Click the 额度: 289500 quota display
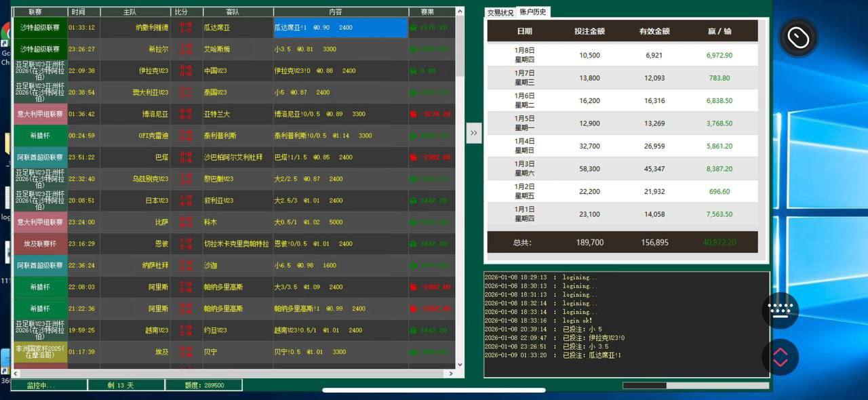The image size is (868, 400). click(x=203, y=385)
